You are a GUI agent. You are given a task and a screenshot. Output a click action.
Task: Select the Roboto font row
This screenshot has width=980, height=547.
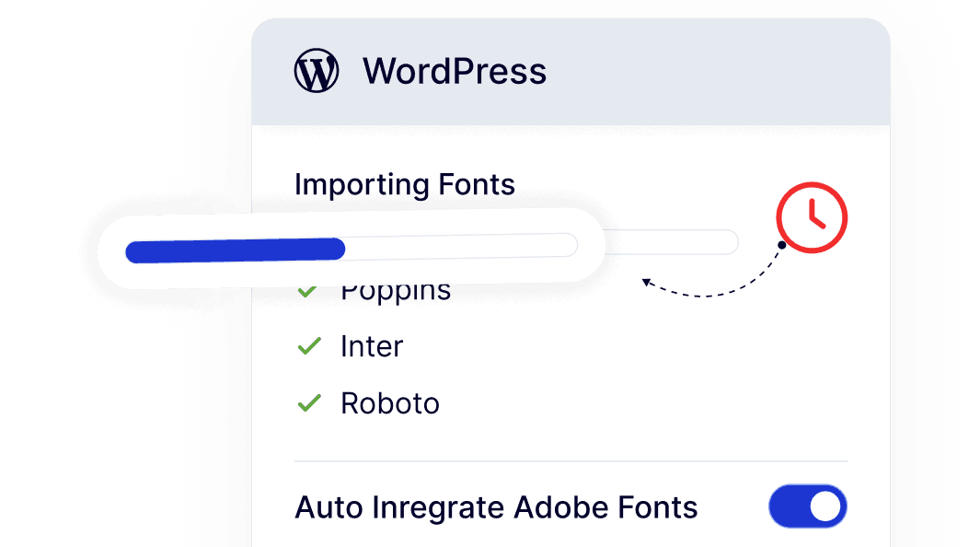point(369,403)
